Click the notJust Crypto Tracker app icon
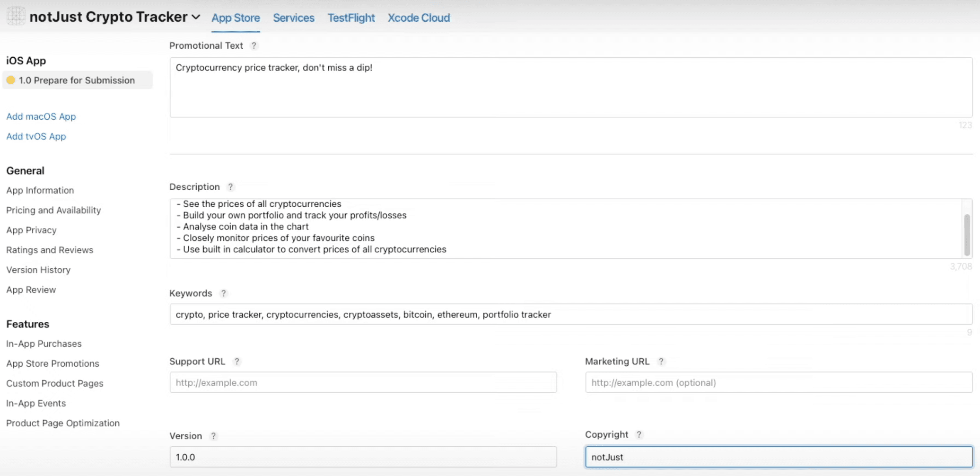The image size is (980, 476). 16,17
